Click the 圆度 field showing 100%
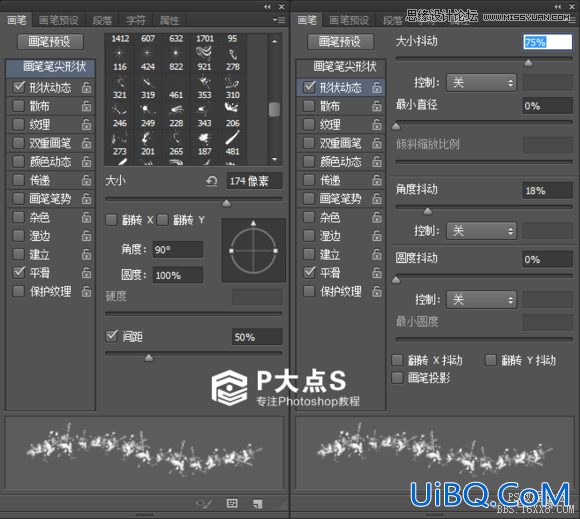The height and width of the screenshot is (519, 580). pyautogui.click(x=178, y=275)
